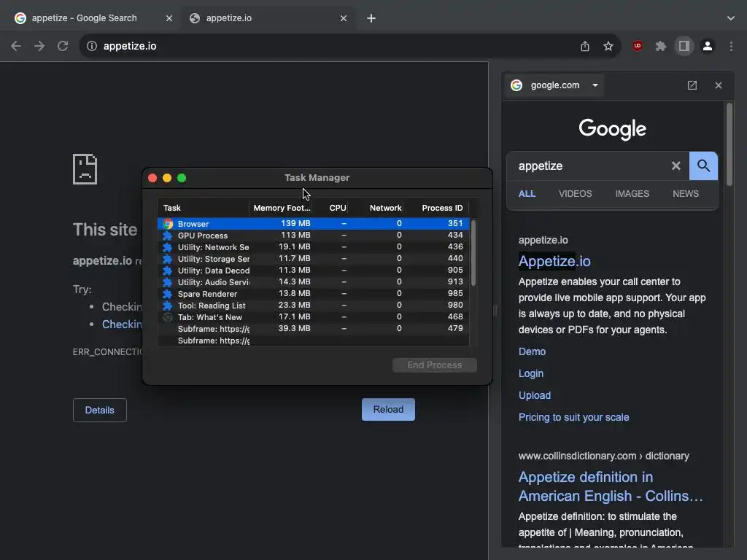The width and height of the screenshot is (747, 560).
Task: Minimize the Task Manager window
Action: tap(167, 178)
